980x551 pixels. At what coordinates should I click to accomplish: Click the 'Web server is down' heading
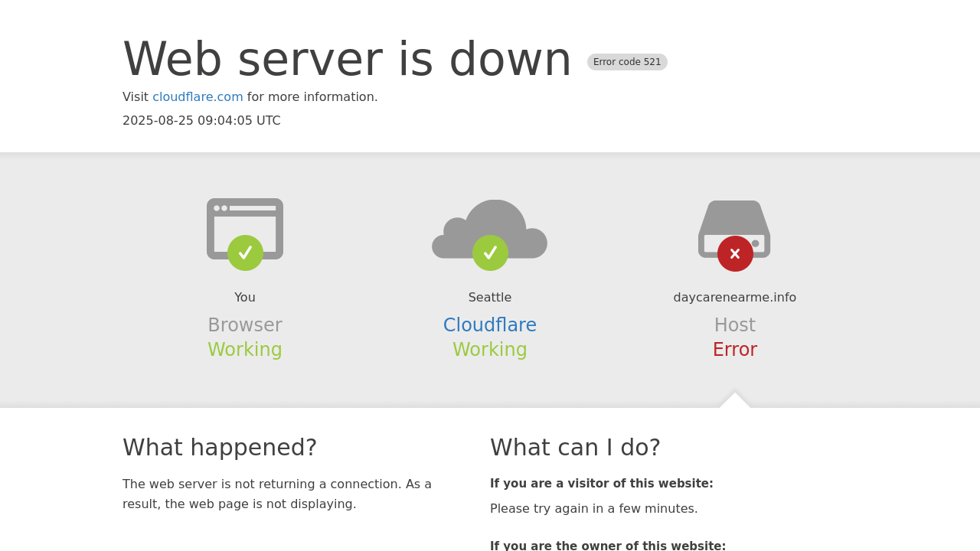click(347, 60)
